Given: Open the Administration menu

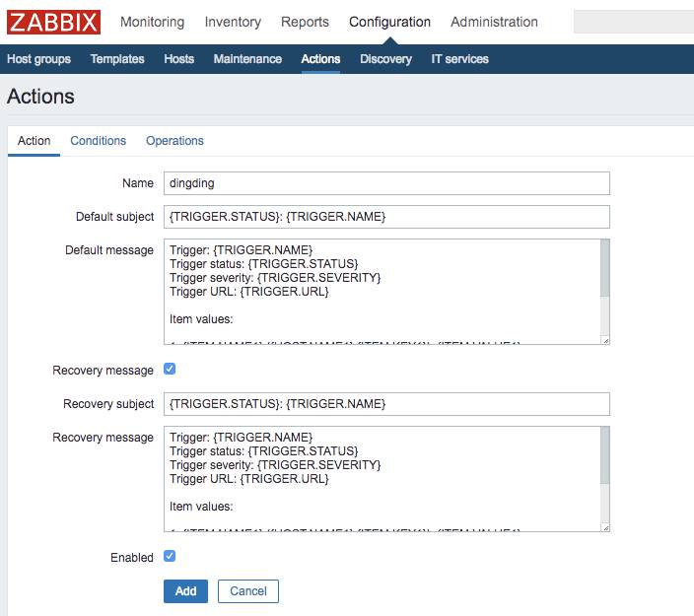Looking at the screenshot, I should pos(495,22).
